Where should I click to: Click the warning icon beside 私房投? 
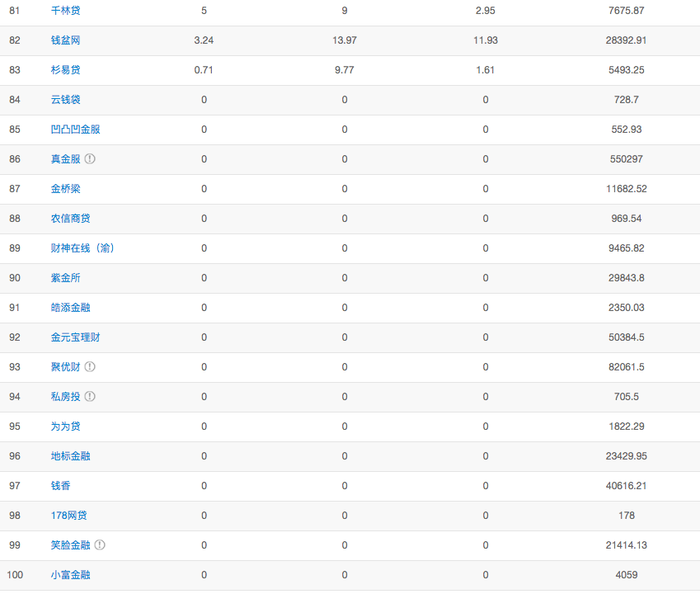tap(90, 396)
